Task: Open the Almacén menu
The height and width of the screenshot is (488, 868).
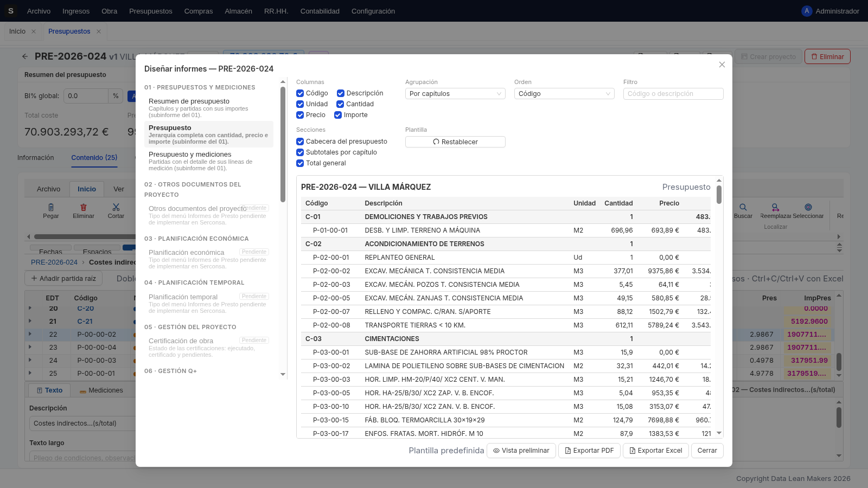Action: coord(238,11)
